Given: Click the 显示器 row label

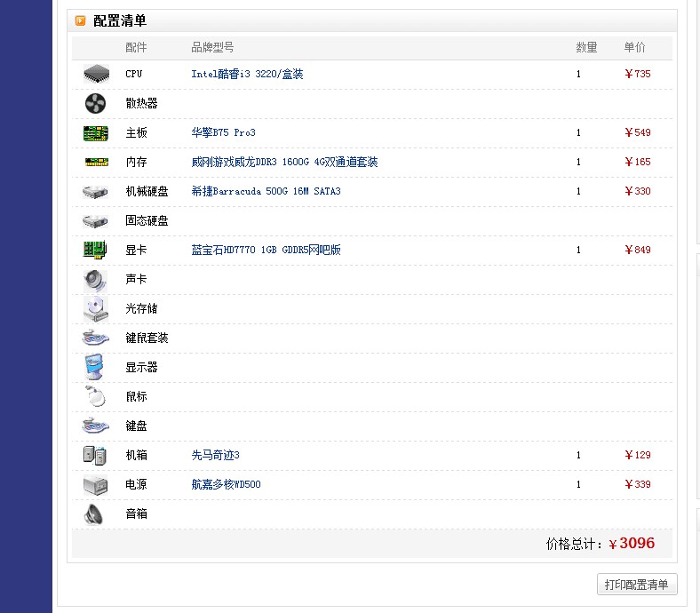Looking at the screenshot, I should click(x=141, y=368).
